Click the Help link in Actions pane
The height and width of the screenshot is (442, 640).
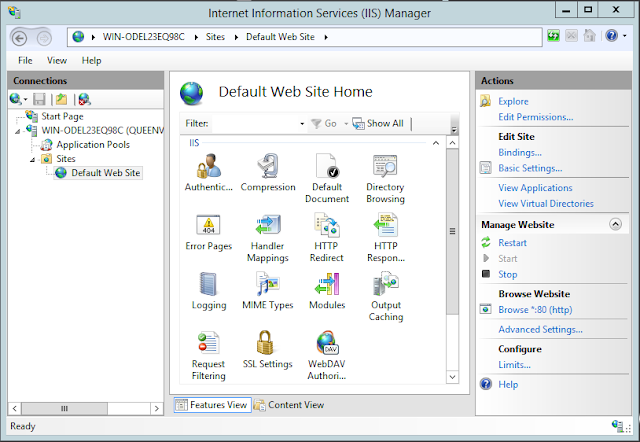click(x=508, y=384)
